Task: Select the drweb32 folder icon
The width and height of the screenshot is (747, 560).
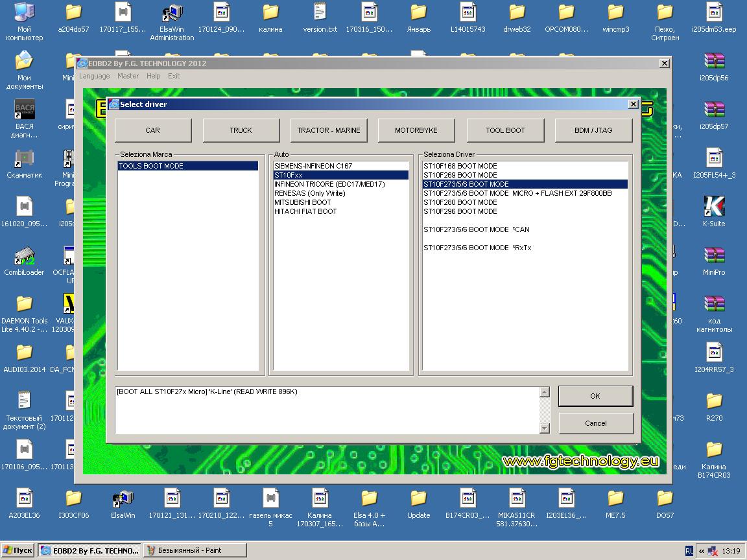Action: [x=517, y=18]
